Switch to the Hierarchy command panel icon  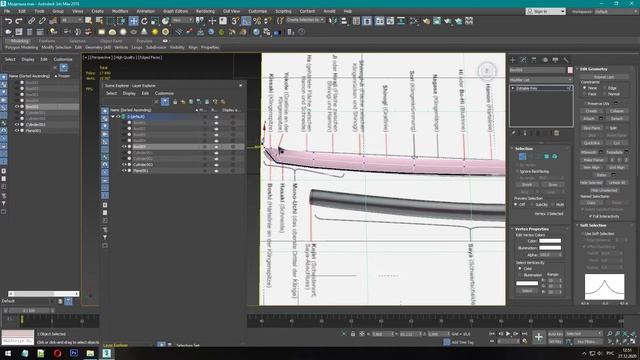click(x=534, y=60)
